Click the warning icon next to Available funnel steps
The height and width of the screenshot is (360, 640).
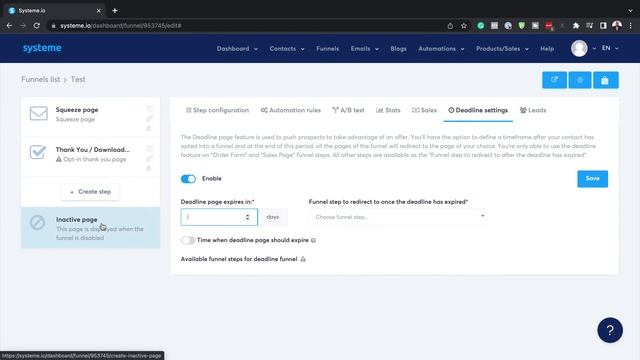tap(303, 259)
